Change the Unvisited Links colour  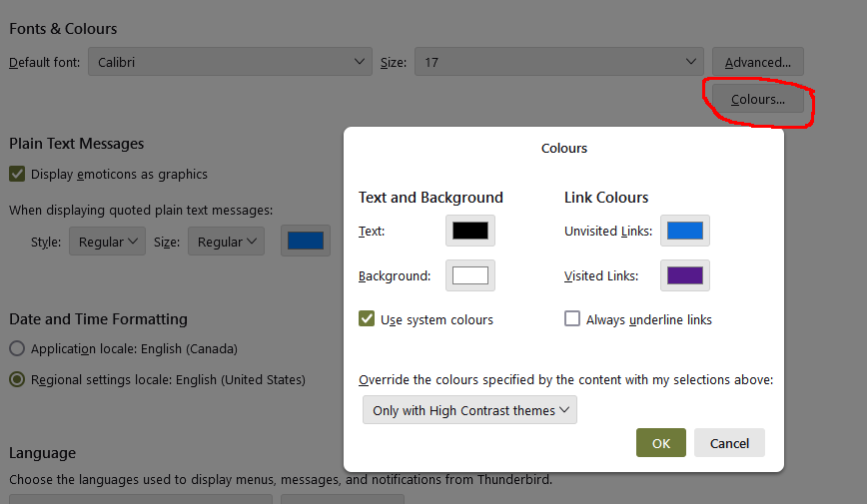click(x=684, y=231)
